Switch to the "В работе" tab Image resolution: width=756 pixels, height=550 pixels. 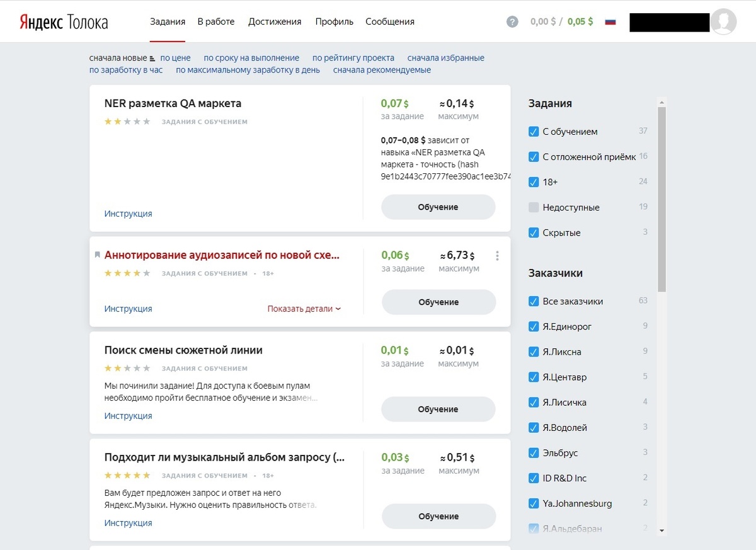pos(215,21)
